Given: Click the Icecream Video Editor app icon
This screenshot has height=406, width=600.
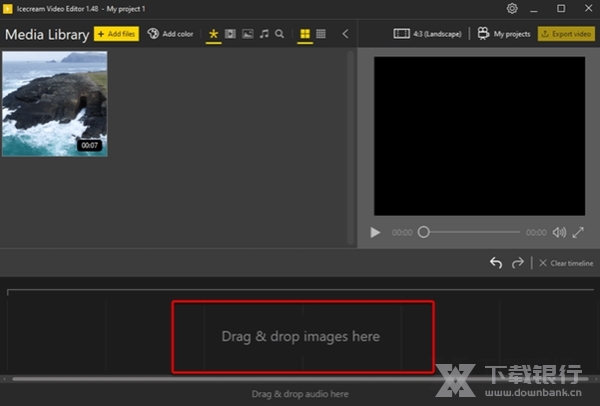Looking at the screenshot, I should [8, 9].
